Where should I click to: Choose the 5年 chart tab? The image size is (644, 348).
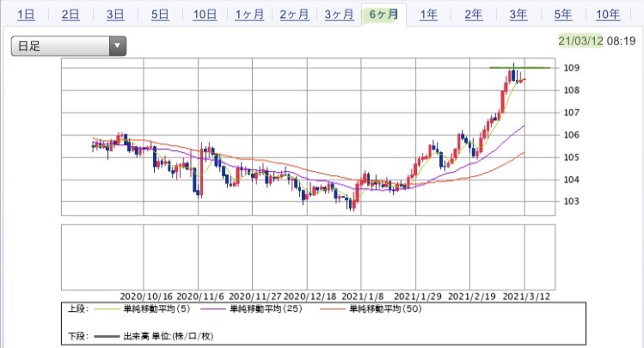click(x=562, y=15)
